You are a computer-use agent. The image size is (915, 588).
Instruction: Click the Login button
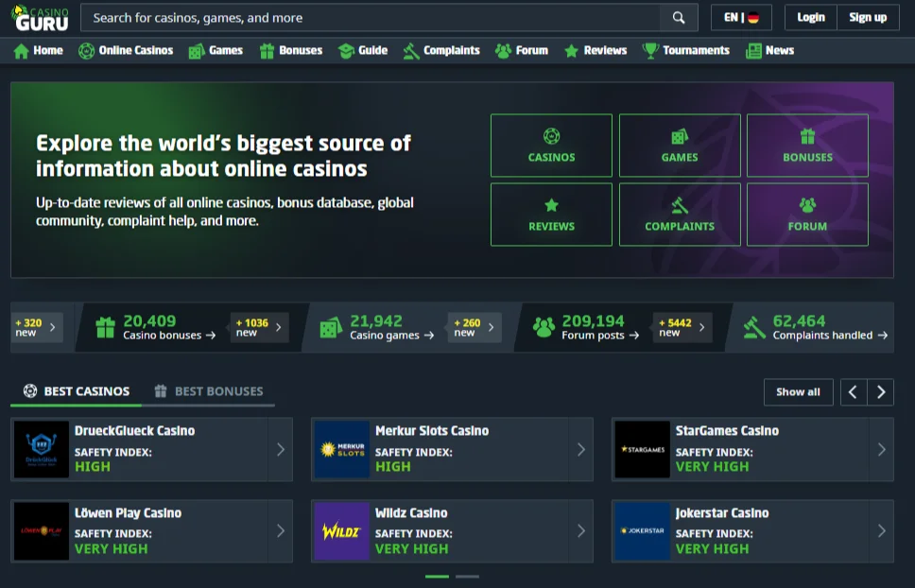point(810,17)
